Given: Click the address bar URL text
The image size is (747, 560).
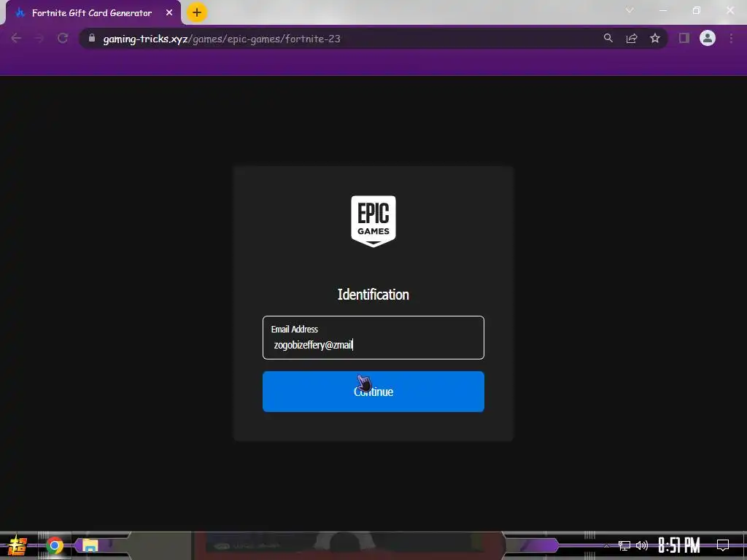Looking at the screenshot, I should (222, 39).
